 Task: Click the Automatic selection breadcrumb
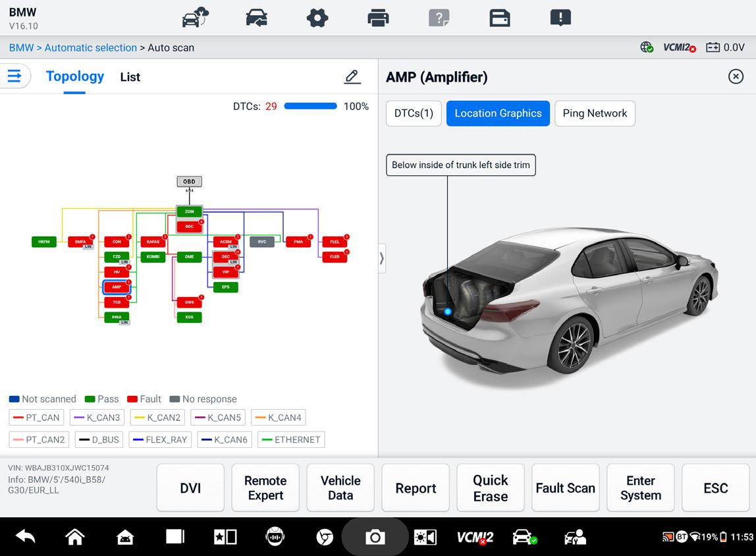pos(91,47)
